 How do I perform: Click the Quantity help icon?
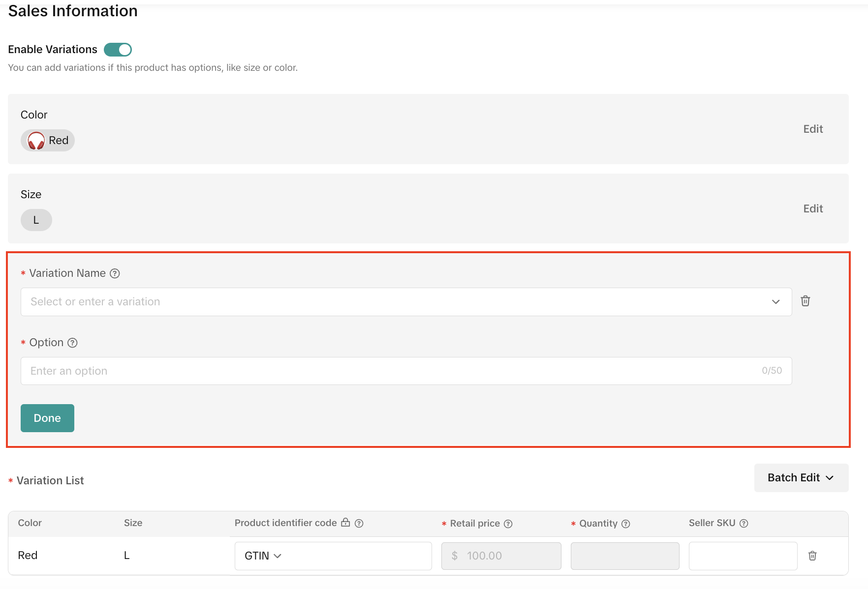point(625,524)
